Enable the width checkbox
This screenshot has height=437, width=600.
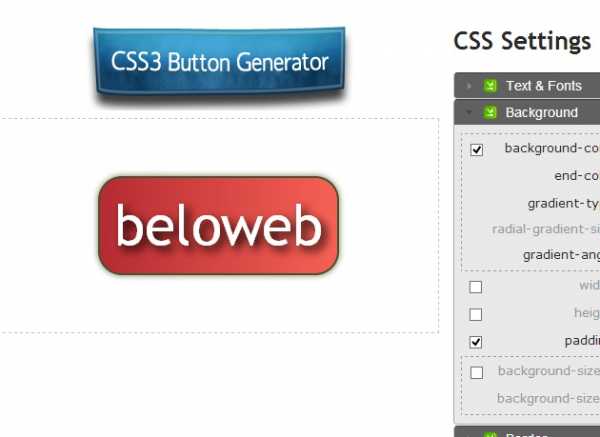476,287
